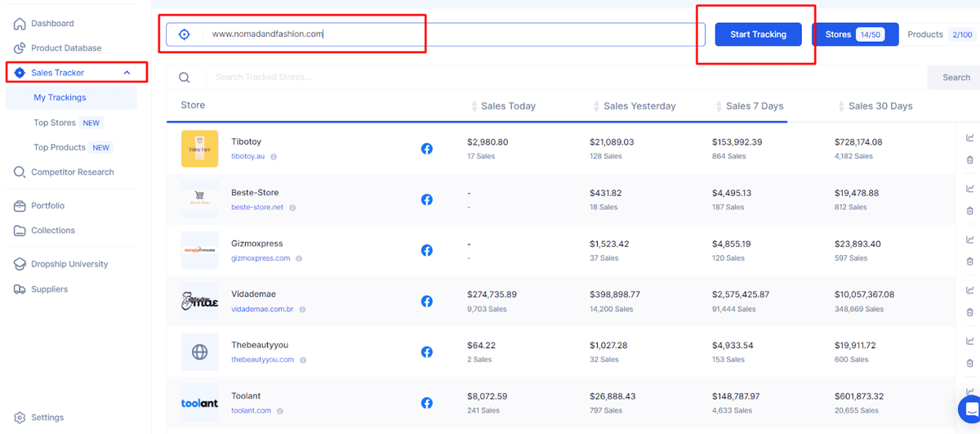Delete Tibotoy using the trash icon
Viewport: 980px width, 434px height.
click(x=969, y=160)
